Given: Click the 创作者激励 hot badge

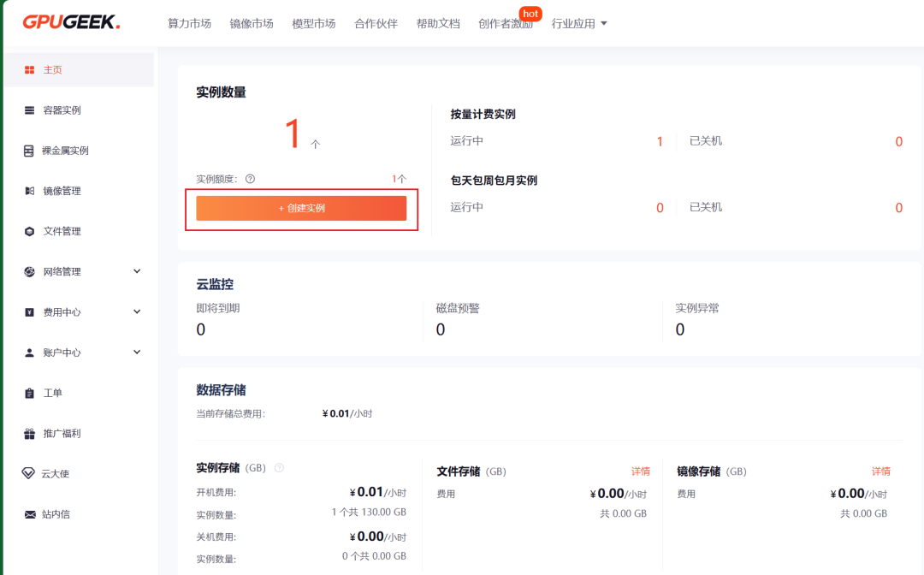Looking at the screenshot, I should pyautogui.click(x=530, y=14).
